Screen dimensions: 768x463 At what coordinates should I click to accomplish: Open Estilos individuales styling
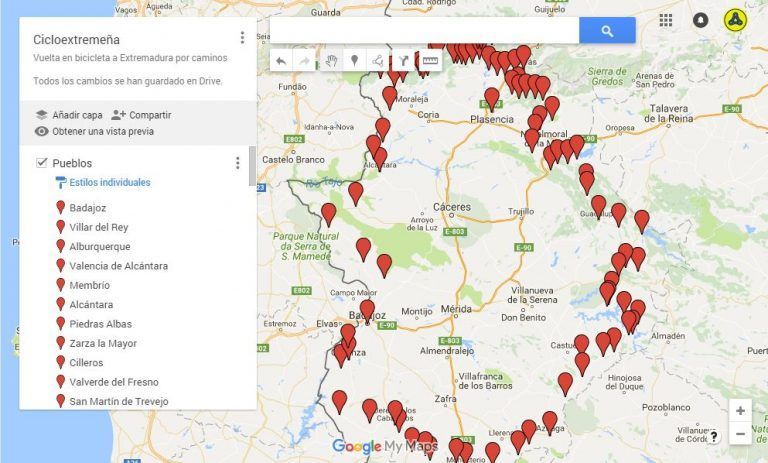click(103, 182)
